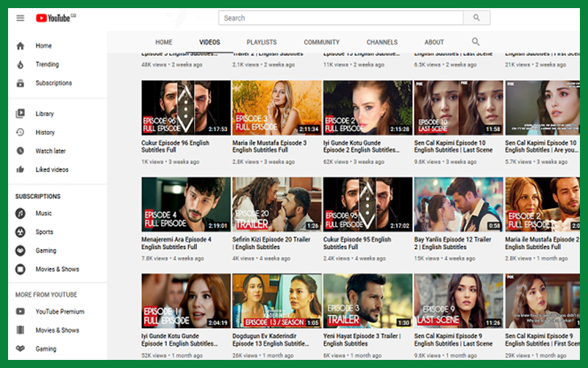The width and height of the screenshot is (588, 368).
Task: Click title 'Yeni Hayat Episode 3 Trailer'
Action: 362,339
